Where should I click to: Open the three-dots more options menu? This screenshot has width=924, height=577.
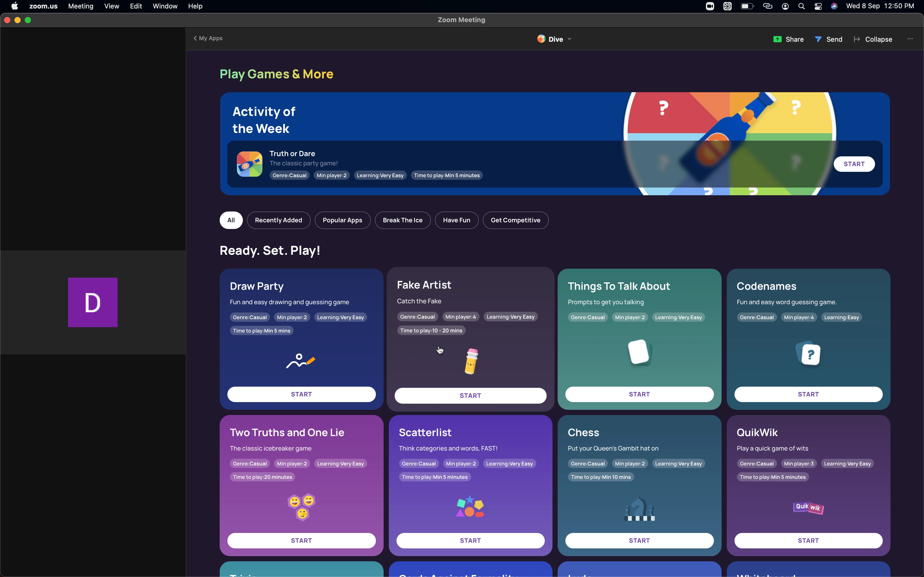[910, 39]
